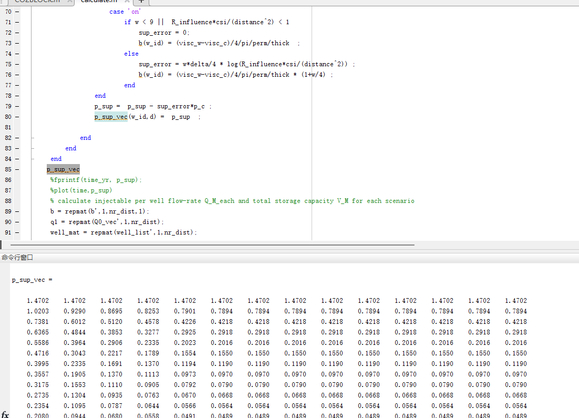The width and height of the screenshot is (579, 418).
Task: Open a new editor tab with plus button
Action: coord(141,1)
